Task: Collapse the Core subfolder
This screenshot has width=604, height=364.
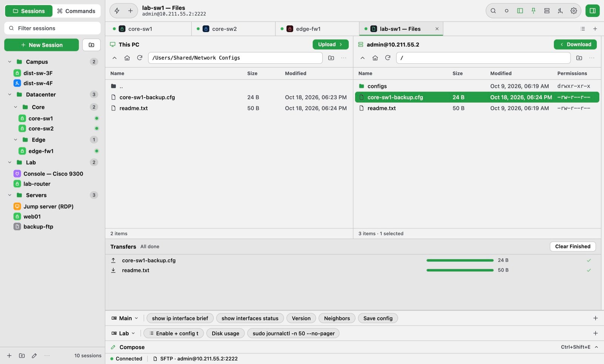Action: (x=15, y=107)
